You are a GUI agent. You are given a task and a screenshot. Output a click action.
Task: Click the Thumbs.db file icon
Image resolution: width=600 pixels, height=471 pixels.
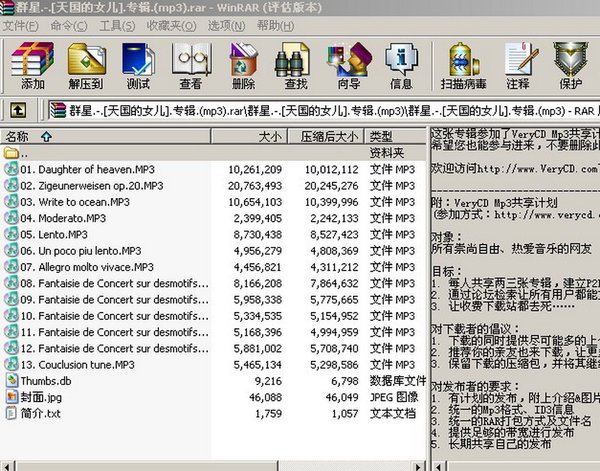[x=12, y=381]
